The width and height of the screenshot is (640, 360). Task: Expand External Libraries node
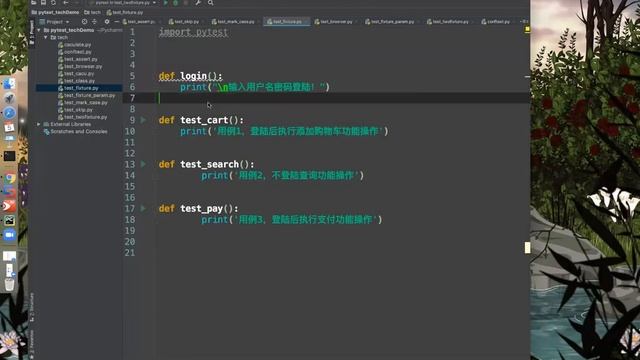click(x=39, y=124)
